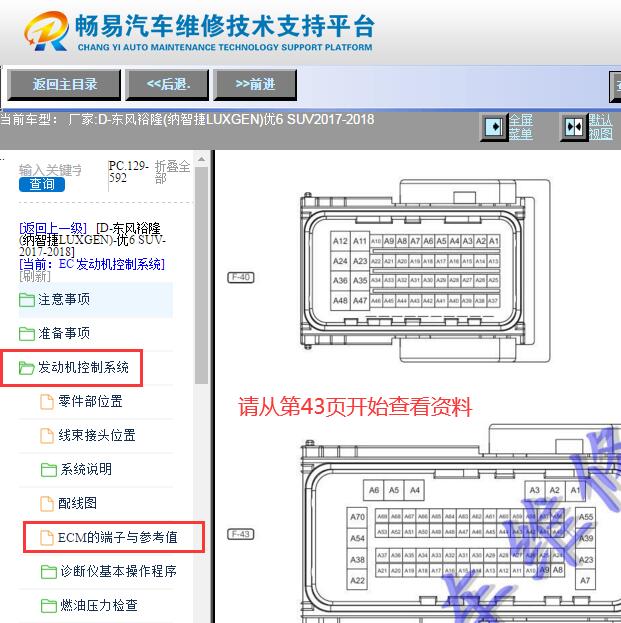Screen dimensions: 621x623
Task: Open ECM的端子与参考值 document
Action: point(117,538)
